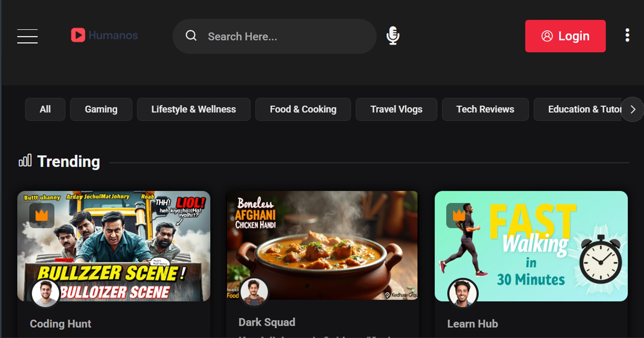Select the All category filter
Screen dimensions: 644x338
[45, 109]
